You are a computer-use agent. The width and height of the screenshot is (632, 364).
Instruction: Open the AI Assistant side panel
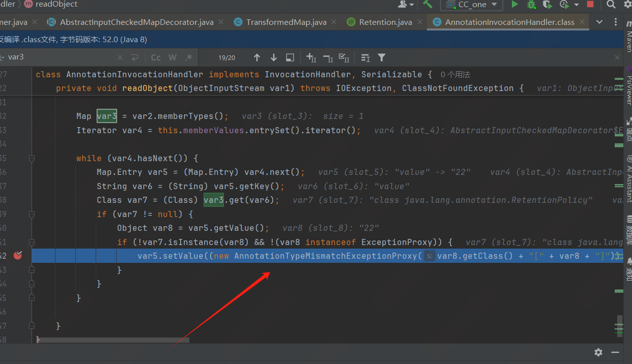coord(628,179)
